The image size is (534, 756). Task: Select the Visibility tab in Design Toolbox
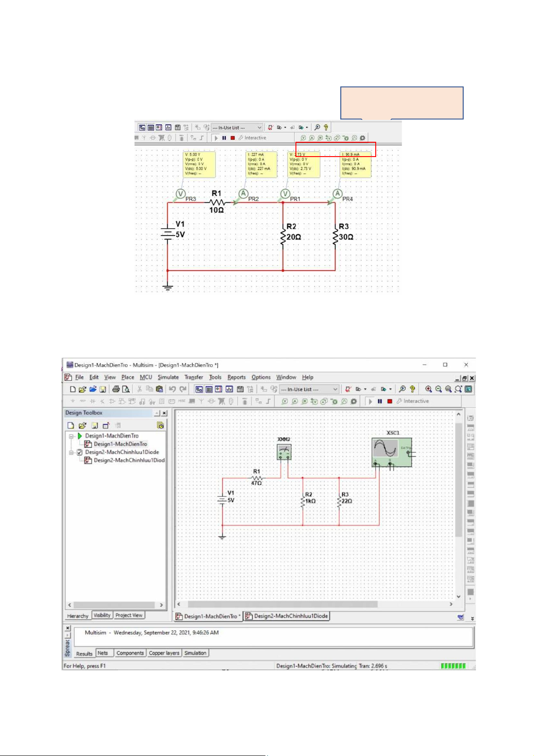click(x=102, y=616)
